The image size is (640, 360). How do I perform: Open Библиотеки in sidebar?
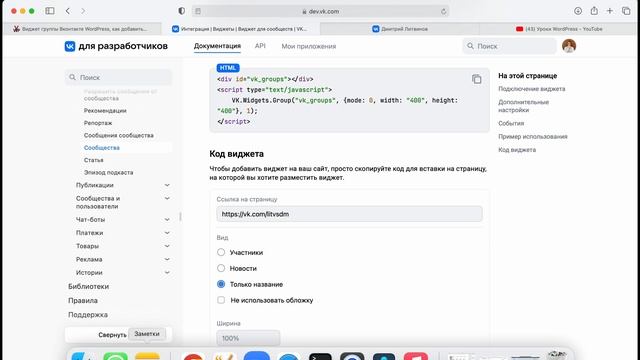click(89, 287)
